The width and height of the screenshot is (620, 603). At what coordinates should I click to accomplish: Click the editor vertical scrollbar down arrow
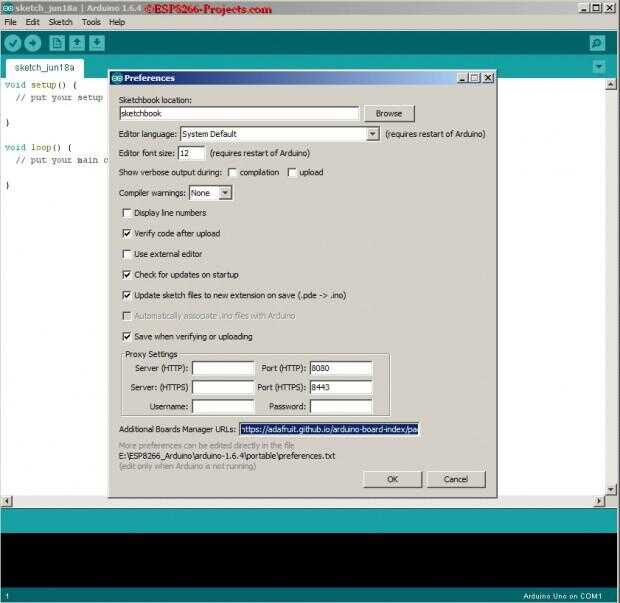[x=611, y=490]
